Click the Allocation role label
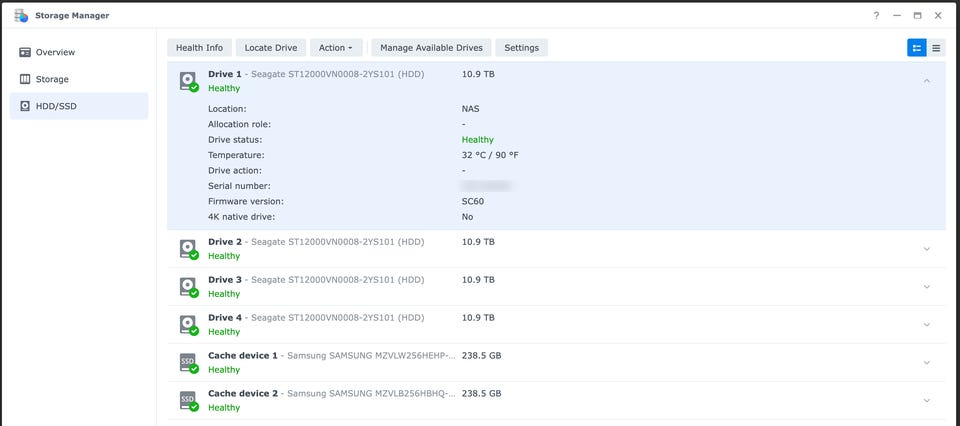 pos(239,124)
